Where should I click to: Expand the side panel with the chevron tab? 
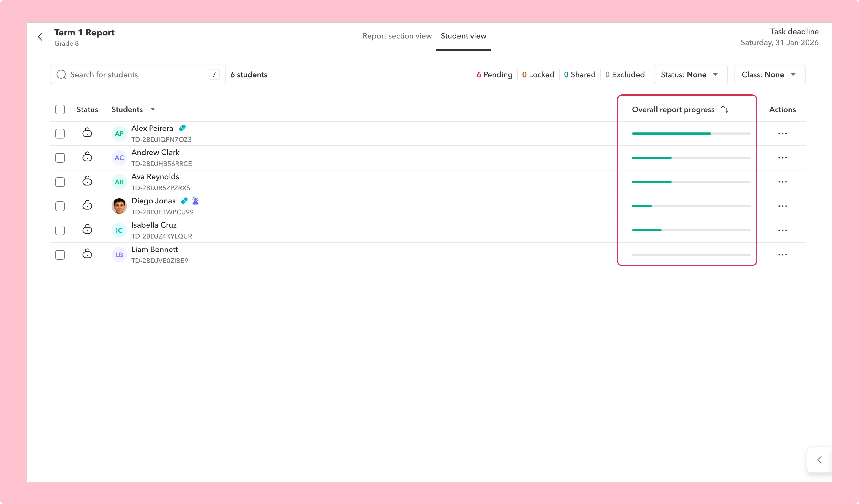(x=819, y=460)
